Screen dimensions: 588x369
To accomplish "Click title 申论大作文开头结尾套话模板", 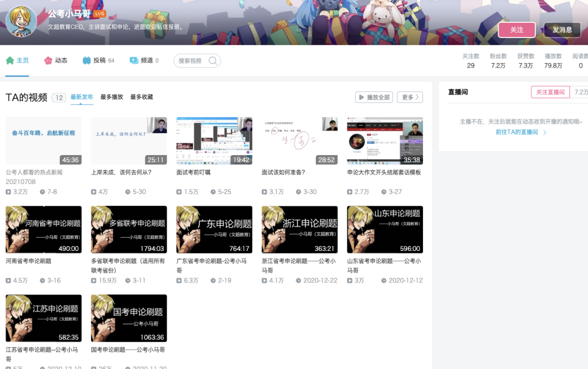I will click(384, 173).
